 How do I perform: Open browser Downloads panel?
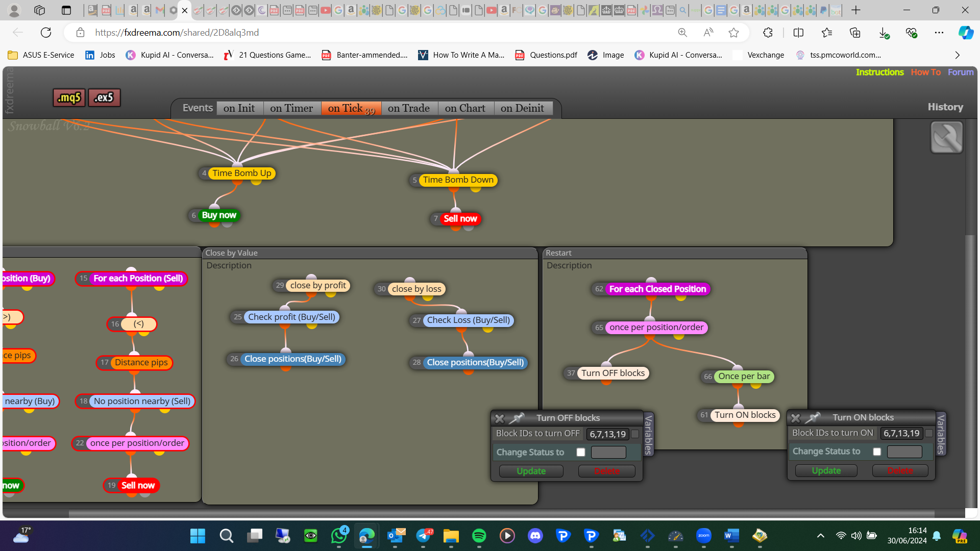[x=884, y=33]
